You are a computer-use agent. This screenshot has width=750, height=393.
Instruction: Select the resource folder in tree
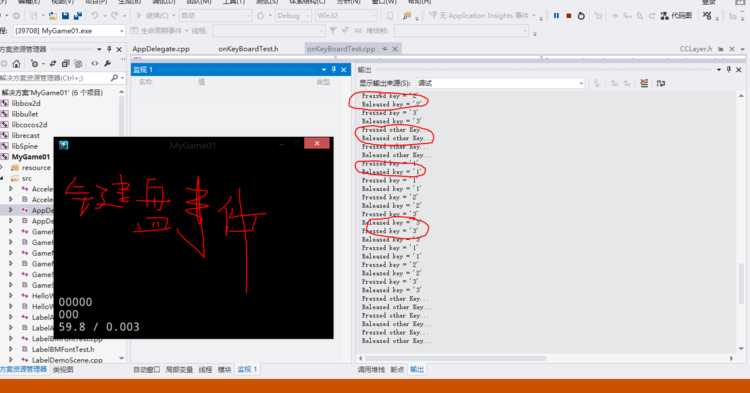36,168
